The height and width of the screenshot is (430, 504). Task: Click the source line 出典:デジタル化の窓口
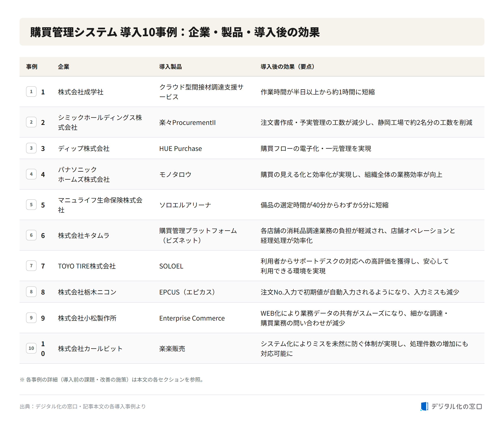point(83,406)
